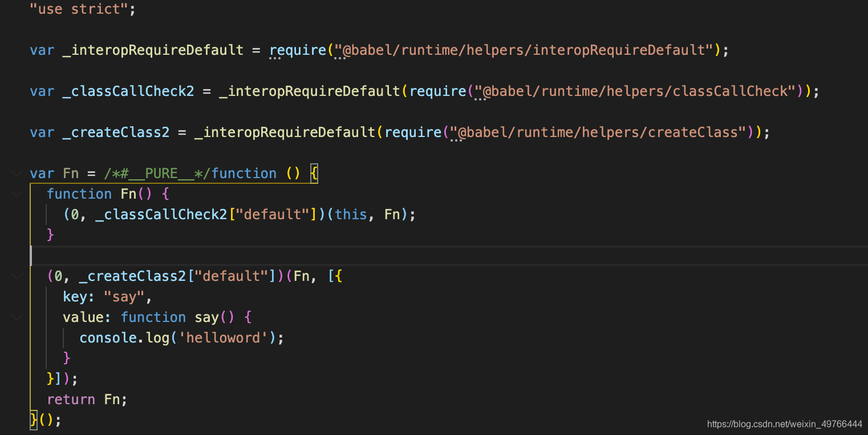Image resolution: width=868 pixels, height=435 pixels.
Task: Collapse the fold arrow beside 'value: function say()'
Action: click(x=18, y=317)
